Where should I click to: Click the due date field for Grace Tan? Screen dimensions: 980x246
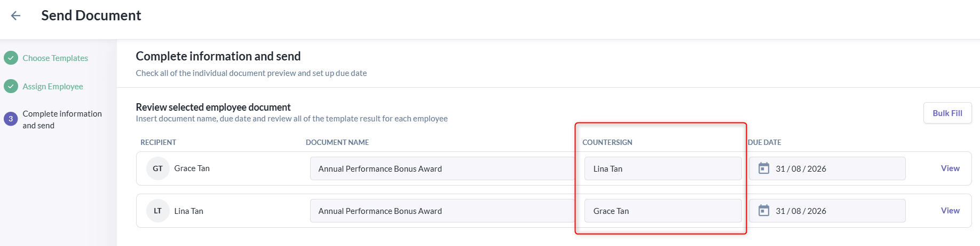tap(827, 168)
